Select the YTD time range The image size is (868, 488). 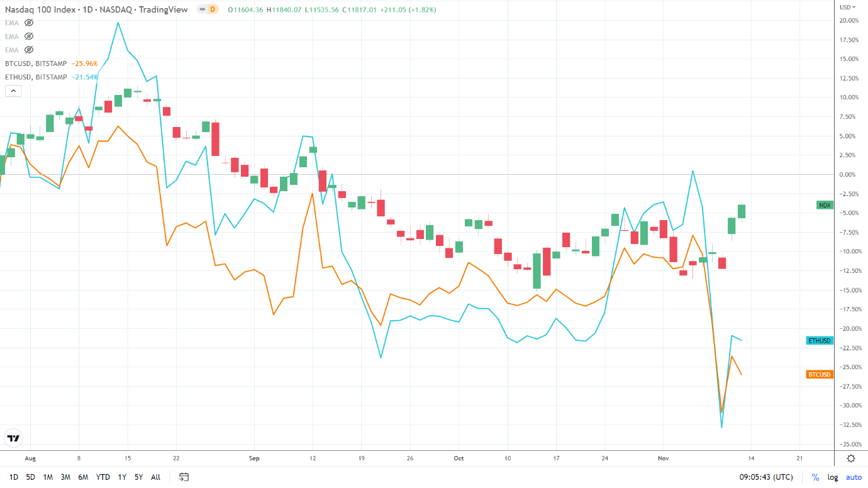pyautogui.click(x=103, y=477)
